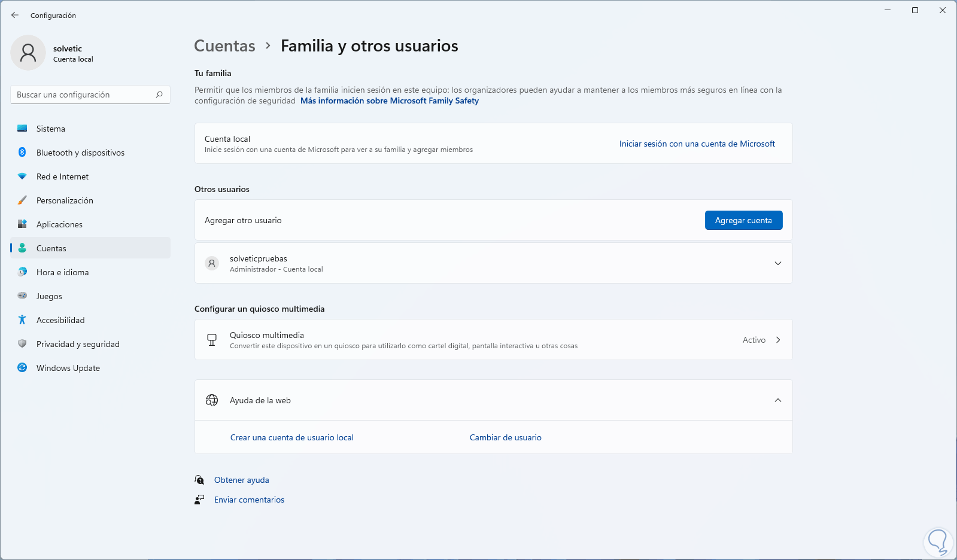Focus the Buscar una configuración search field
The image size is (957, 560).
84,95
